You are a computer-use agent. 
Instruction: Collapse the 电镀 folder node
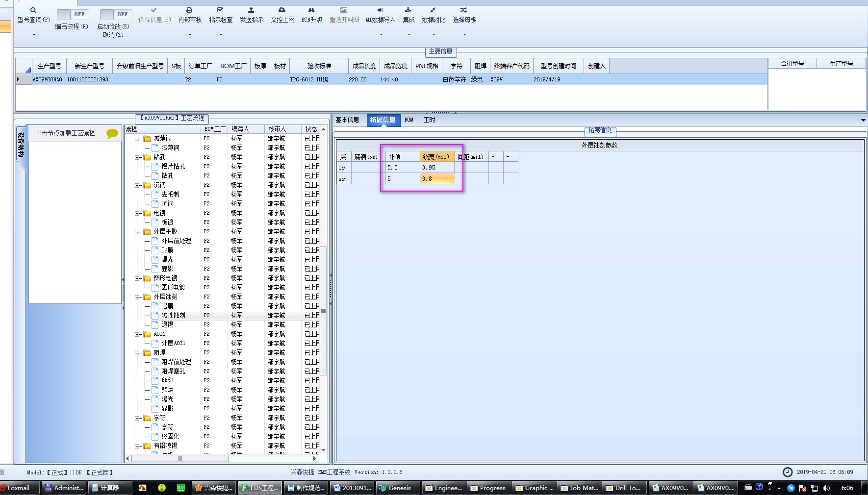(137, 213)
